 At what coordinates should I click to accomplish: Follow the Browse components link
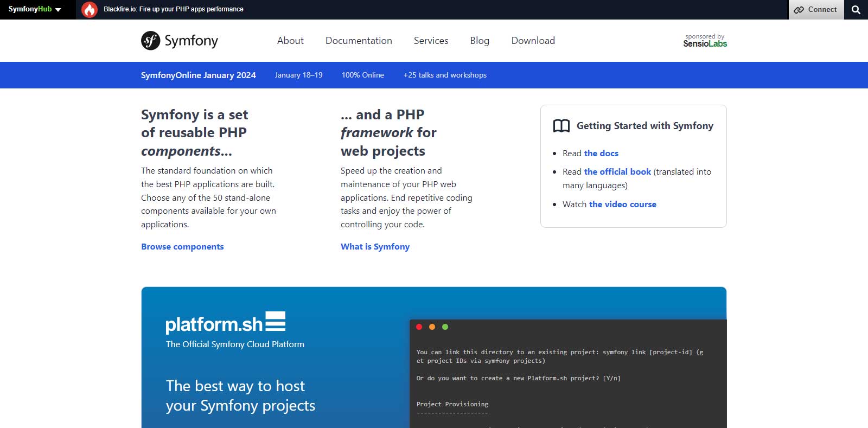182,247
